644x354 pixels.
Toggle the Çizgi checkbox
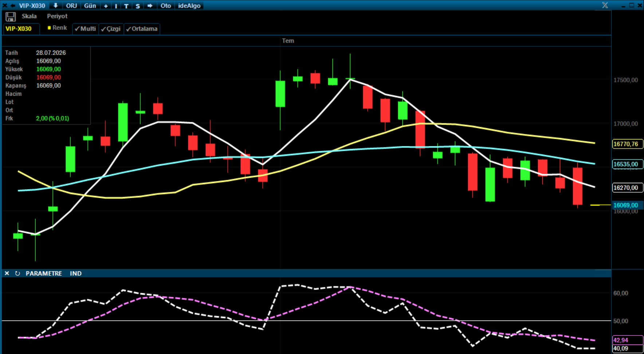[111, 29]
